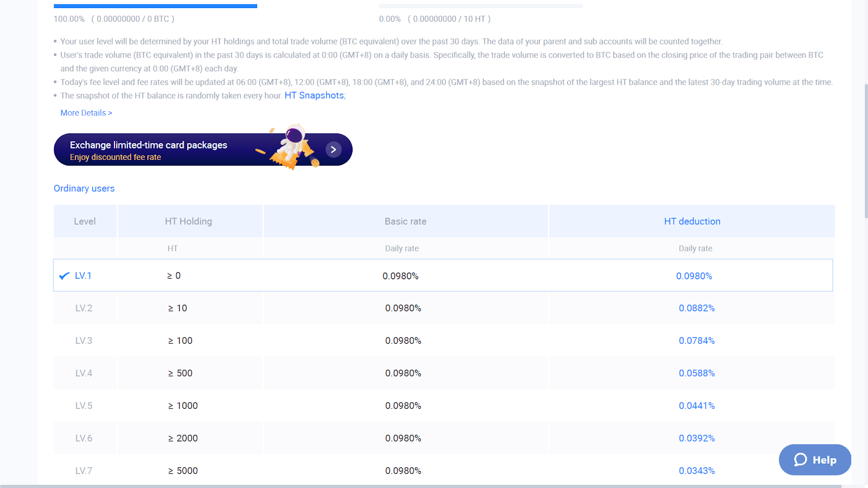This screenshot has height=488, width=868.
Task: Click the Level column header
Action: pyautogui.click(x=85, y=221)
